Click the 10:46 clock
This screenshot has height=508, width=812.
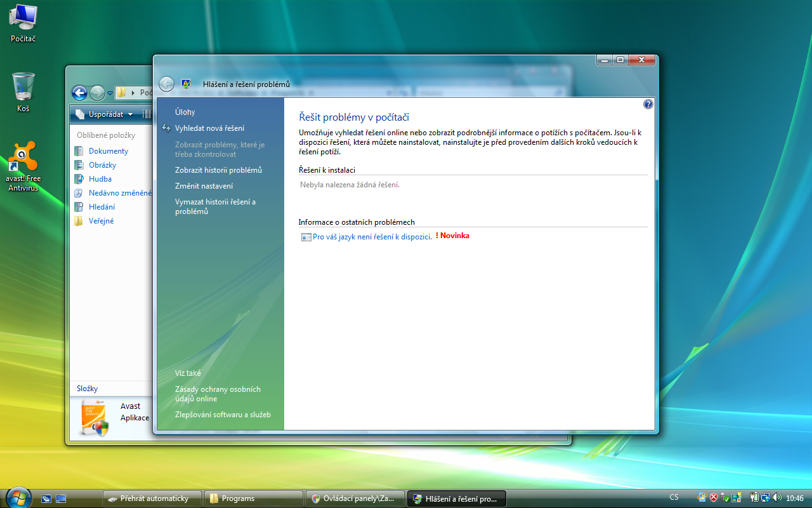click(x=795, y=498)
